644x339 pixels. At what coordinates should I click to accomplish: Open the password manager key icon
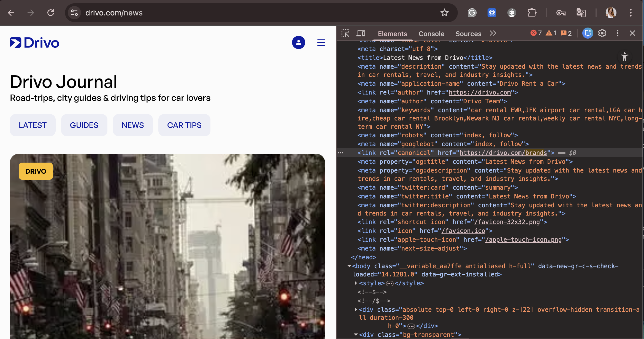(561, 13)
